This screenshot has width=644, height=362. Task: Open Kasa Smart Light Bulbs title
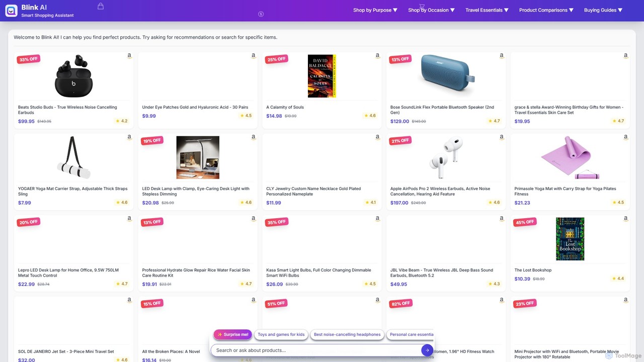pyautogui.click(x=318, y=273)
